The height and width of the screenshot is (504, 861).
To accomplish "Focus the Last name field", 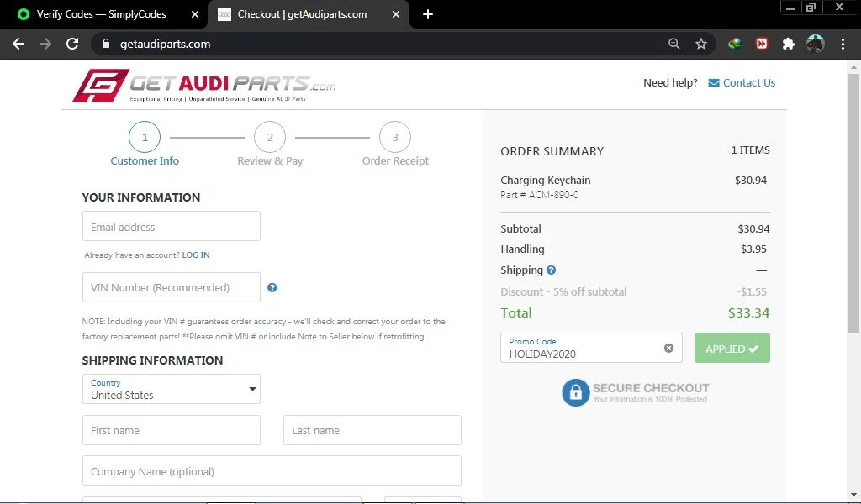I will [x=372, y=430].
